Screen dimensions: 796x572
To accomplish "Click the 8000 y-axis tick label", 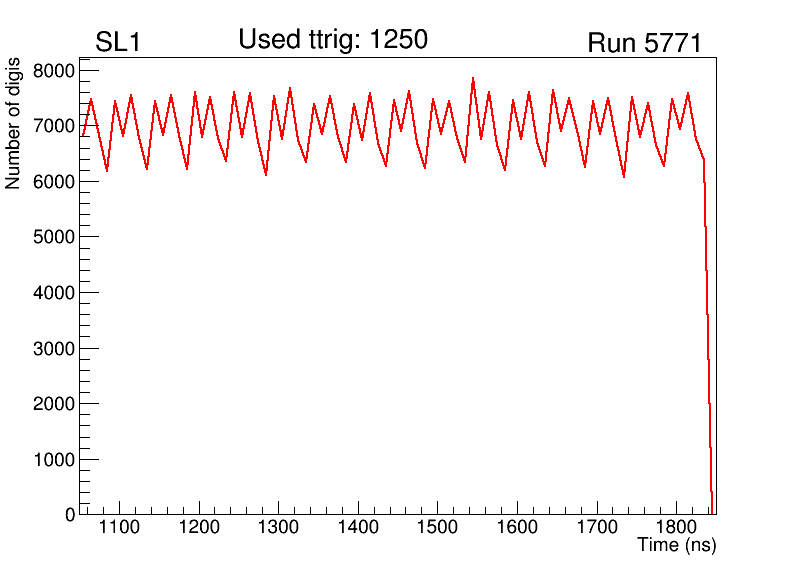I will pos(54,71).
